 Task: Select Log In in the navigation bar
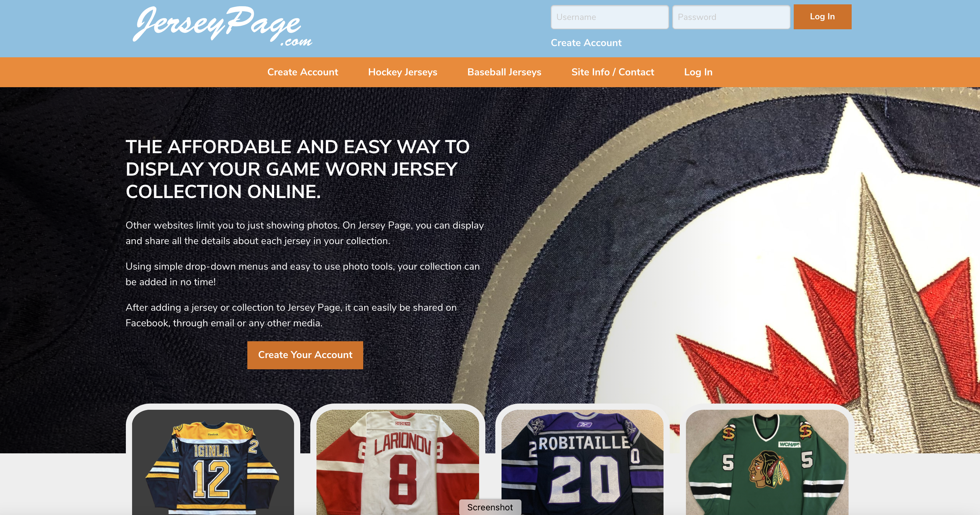click(698, 72)
